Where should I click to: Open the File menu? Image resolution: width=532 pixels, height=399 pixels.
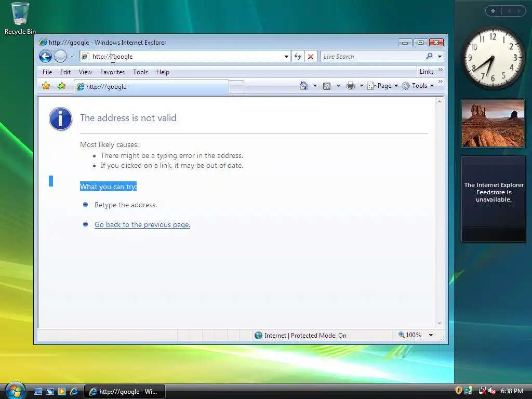[x=47, y=72]
